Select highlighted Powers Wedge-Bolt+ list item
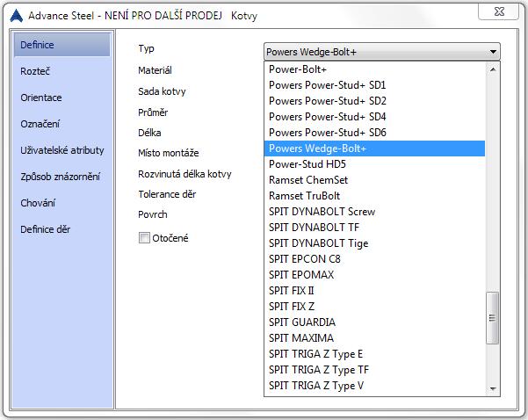 click(x=374, y=148)
